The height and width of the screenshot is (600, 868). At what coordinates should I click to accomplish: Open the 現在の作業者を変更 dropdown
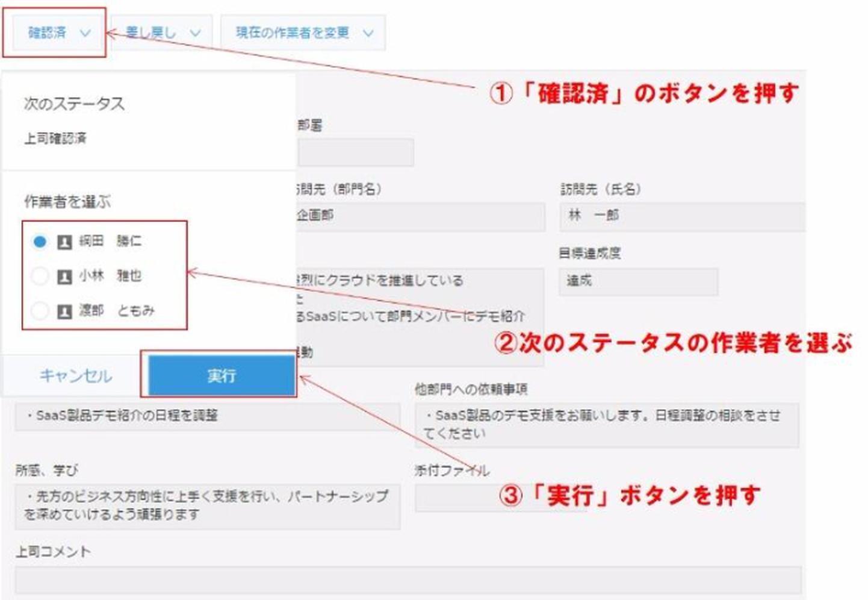(x=303, y=33)
